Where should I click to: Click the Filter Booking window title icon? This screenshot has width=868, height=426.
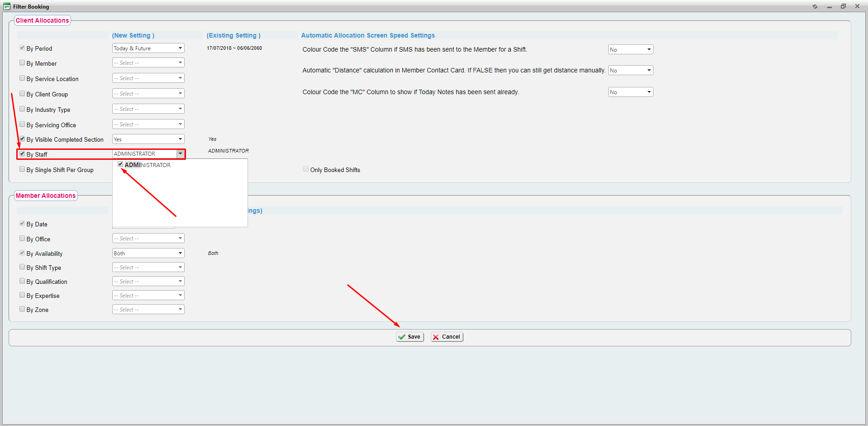[7, 6]
